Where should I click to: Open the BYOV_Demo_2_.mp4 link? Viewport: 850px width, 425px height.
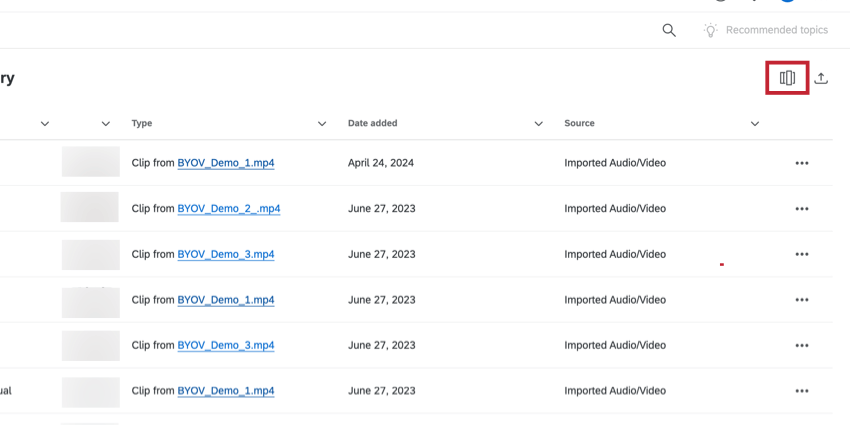228,209
